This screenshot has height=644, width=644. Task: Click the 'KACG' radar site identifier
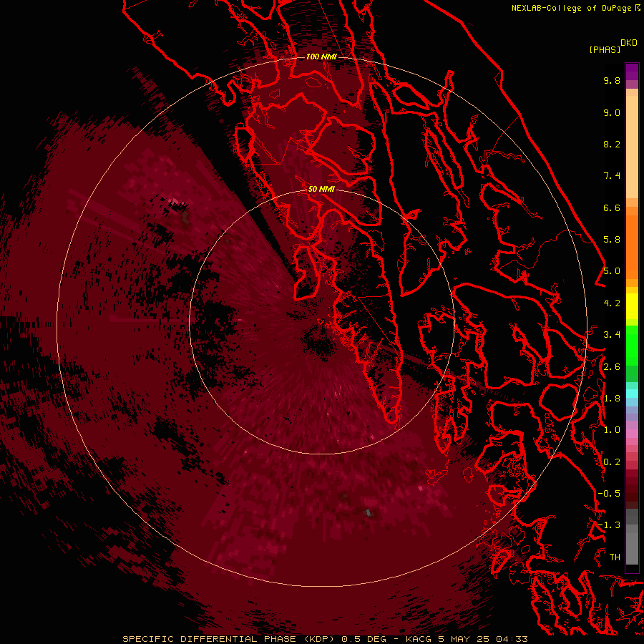[418, 639]
